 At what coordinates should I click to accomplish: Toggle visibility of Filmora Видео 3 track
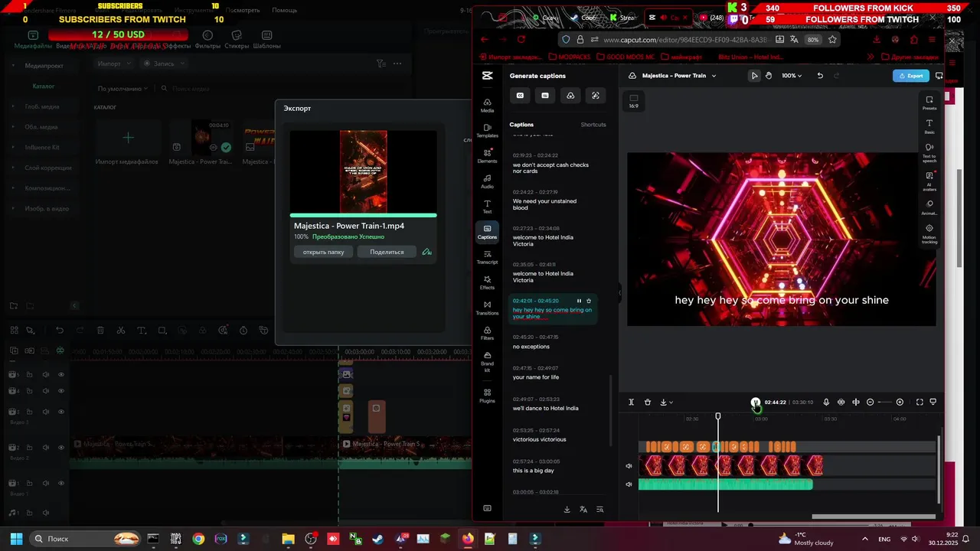coord(61,412)
